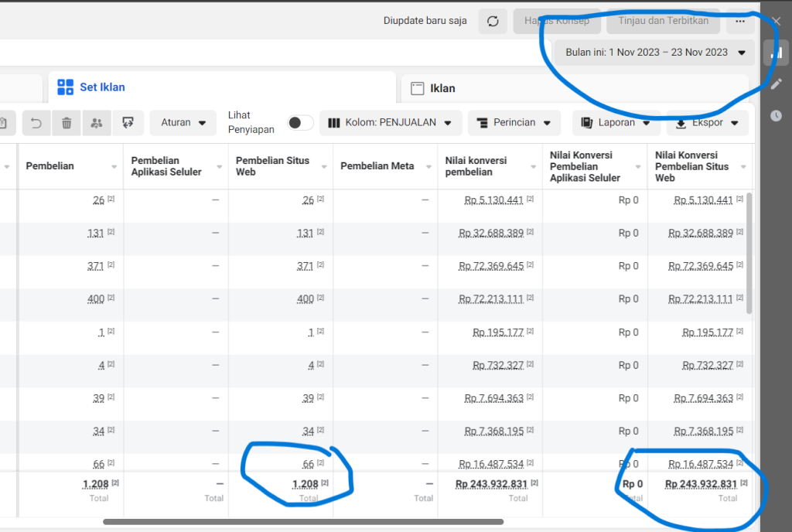This screenshot has width=792, height=532.
Task: Open the clock history icon in sidebar
Action: [776, 115]
